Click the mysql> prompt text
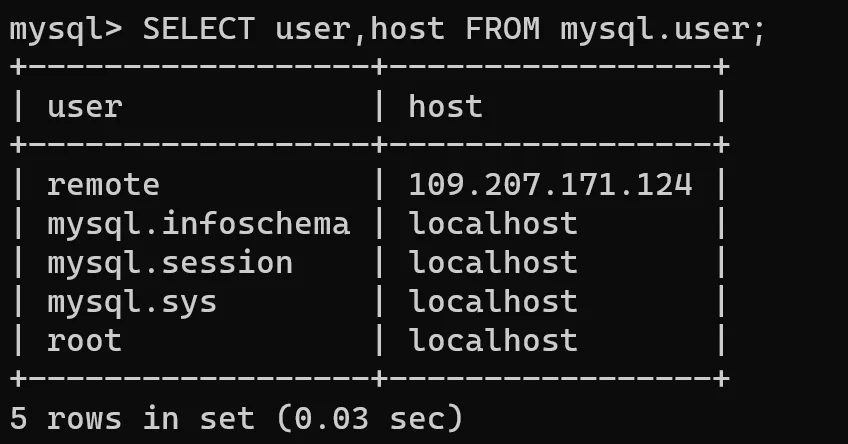Viewport: 848px width, 444px height. point(65,28)
